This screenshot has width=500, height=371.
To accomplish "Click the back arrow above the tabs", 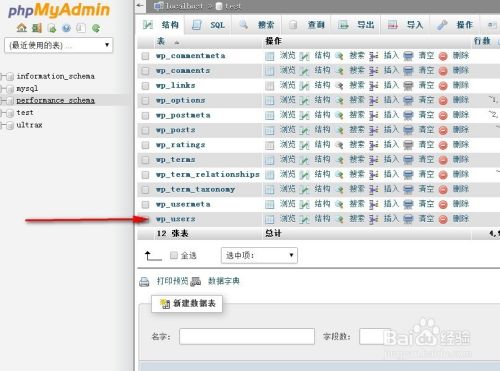I will (x=140, y=5).
